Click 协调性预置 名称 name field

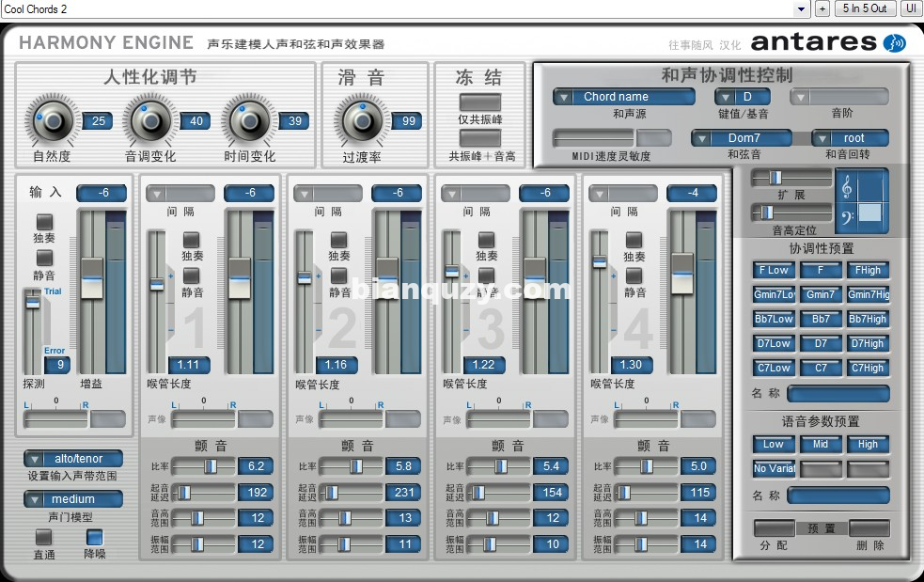point(838,393)
